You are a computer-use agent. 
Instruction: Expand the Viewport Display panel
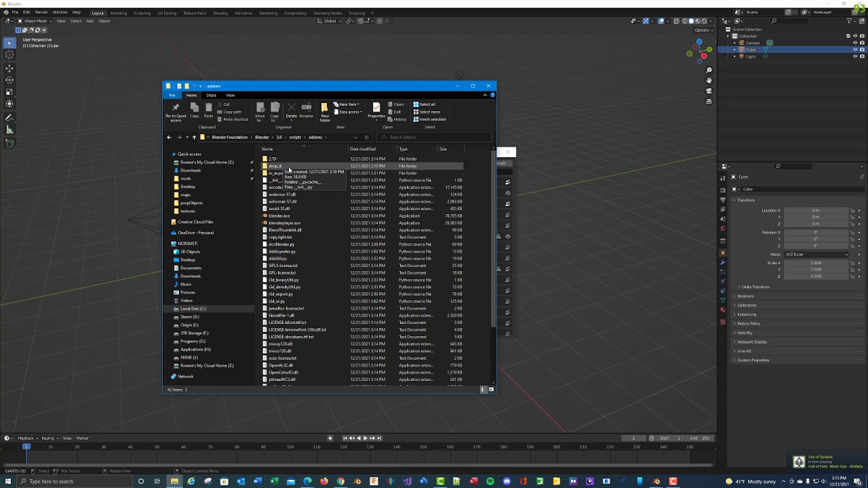coord(751,342)
